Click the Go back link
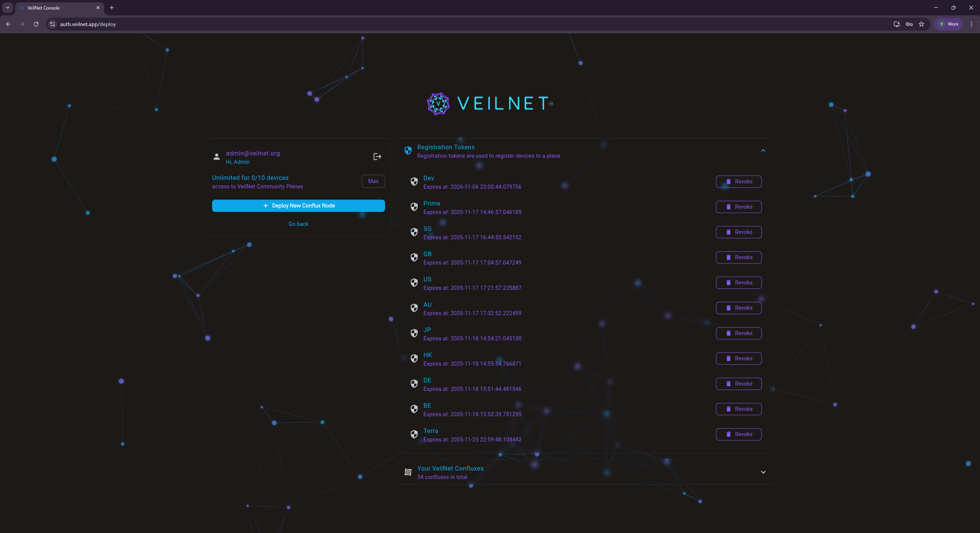Image resolution: width=980 pixels, height=533 pixels. click(x=298, y=224)
